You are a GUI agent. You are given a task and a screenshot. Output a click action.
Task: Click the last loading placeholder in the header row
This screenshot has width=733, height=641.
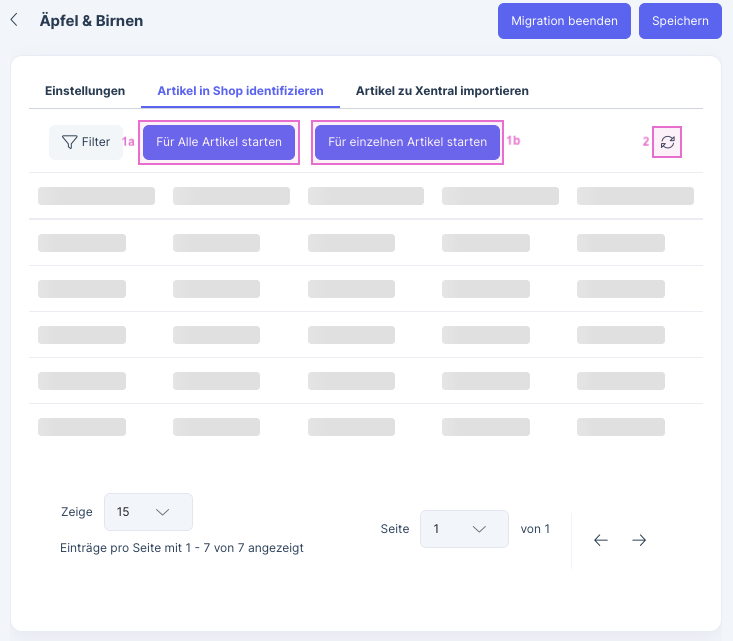635,196
